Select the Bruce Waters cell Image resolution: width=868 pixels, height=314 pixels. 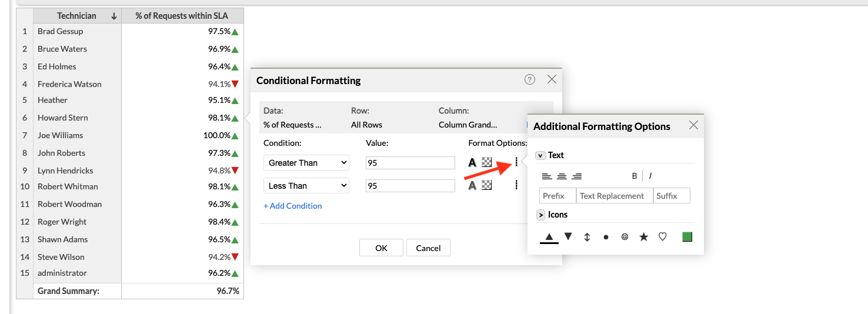coord(78,49)
